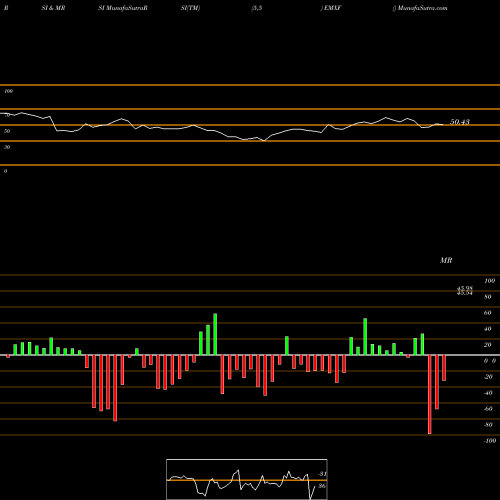This screenshot has height=500, width=500.
Task: Click the -100 axis label on histogram
Action: [x=490, y=441]
